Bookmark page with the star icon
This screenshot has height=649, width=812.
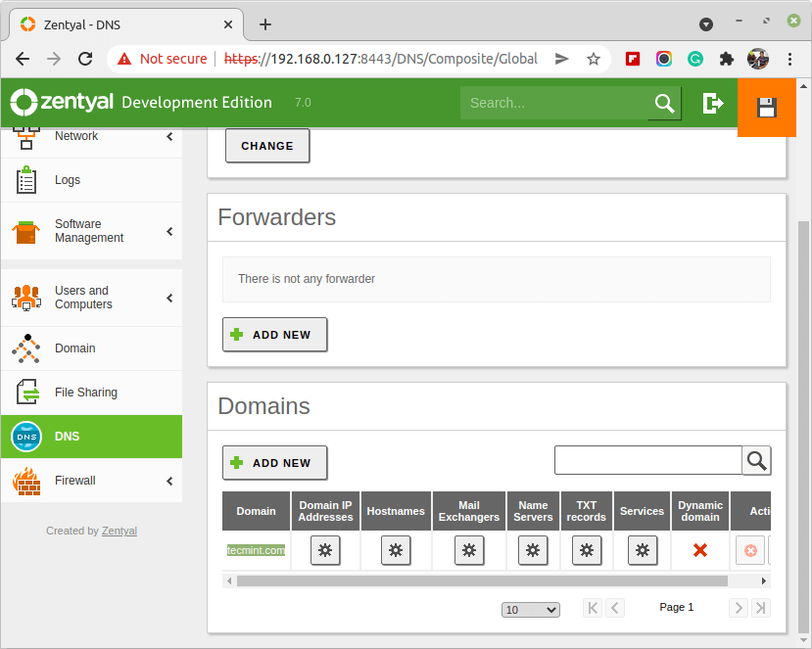pos(594,59)
